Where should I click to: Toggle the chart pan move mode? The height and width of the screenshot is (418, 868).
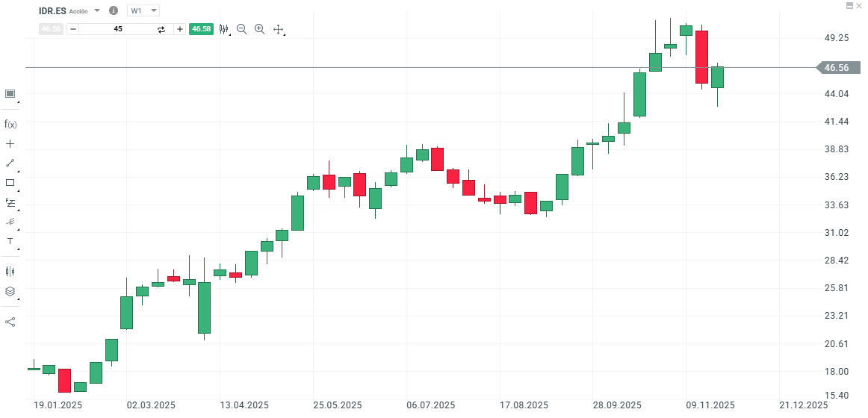(x=278, y=29)
